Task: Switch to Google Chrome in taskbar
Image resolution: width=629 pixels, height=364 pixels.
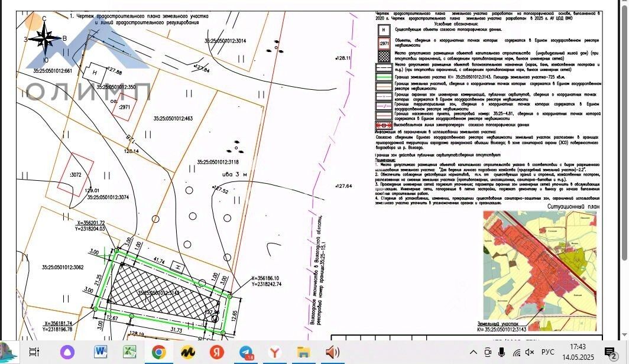Action: [158, 352]
